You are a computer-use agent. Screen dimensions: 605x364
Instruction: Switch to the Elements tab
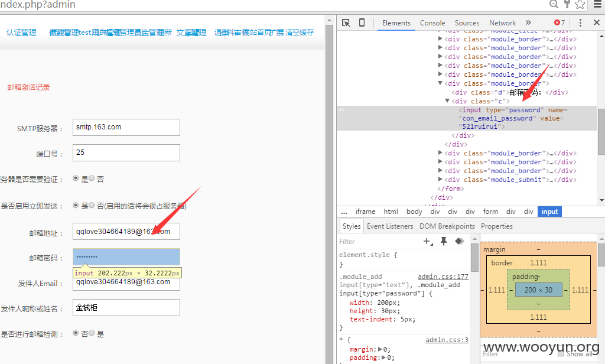[396, 23]
